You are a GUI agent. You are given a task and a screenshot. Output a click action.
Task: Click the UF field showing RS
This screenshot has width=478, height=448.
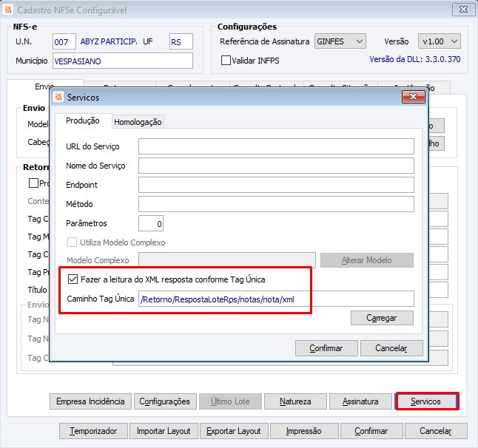click(181, 41)
